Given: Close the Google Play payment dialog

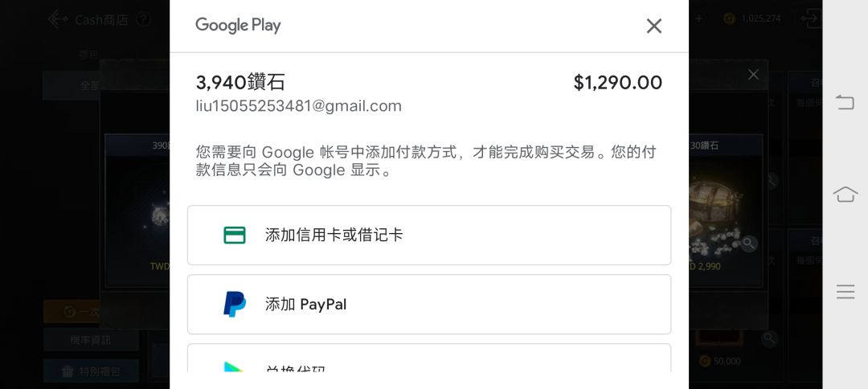Looking at the screenshot, I should [653, 26].
